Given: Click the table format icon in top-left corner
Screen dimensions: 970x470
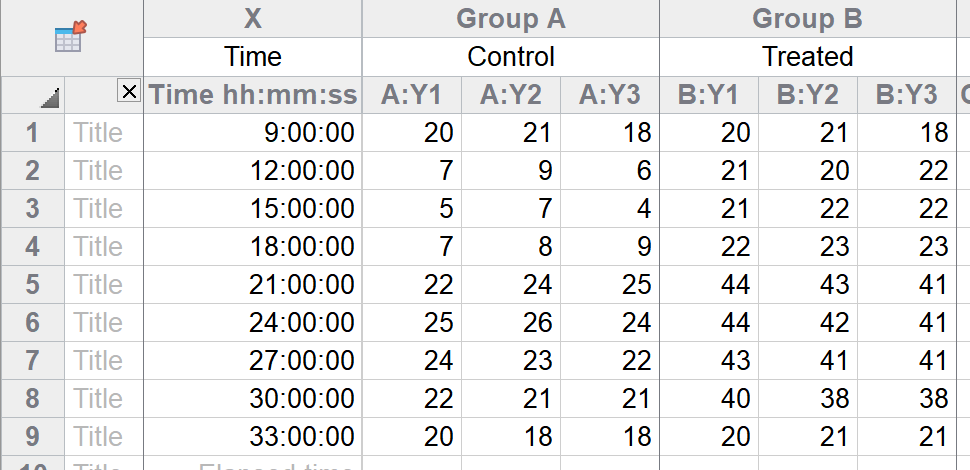Looking at the screenshot, I should (71, 36).
